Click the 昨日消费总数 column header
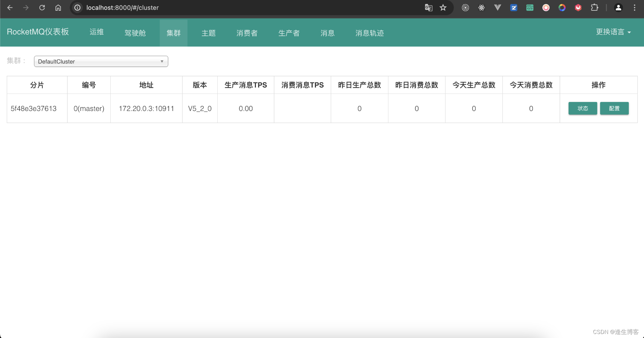 pos(417,85)
